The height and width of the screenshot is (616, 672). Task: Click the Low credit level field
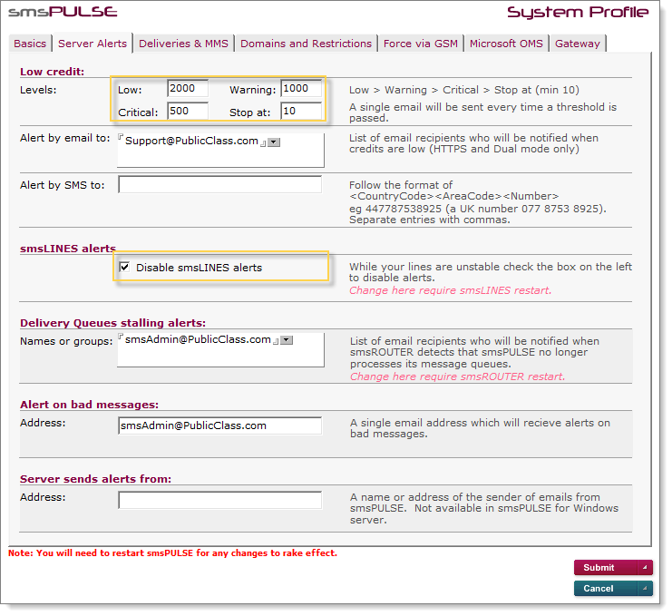[x=188, y=88]
